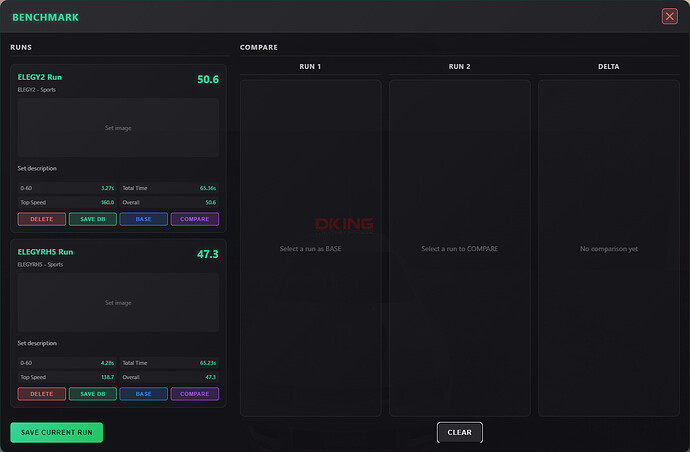Click ELEGY2 Top Speed 160.0
This screenshot has width=690, height=452.
pyautogui.click(x=107, y=202)
